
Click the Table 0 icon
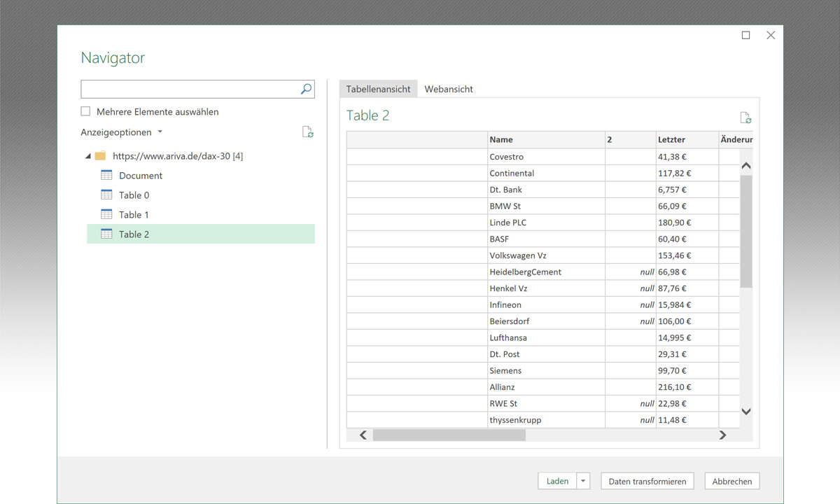click(106, 195)
